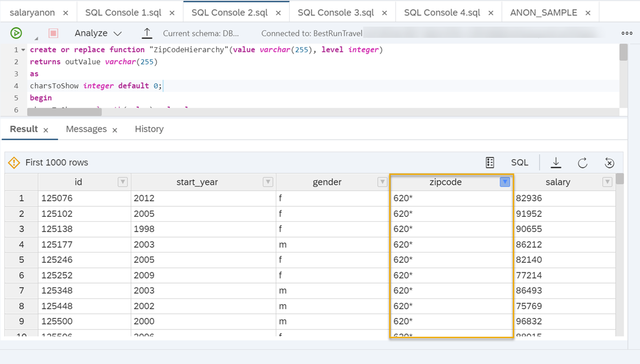Screen dimensions: 640x364
Task: Select start_year cell 1998
Action: pyautogui.click(x=203, y=229)
